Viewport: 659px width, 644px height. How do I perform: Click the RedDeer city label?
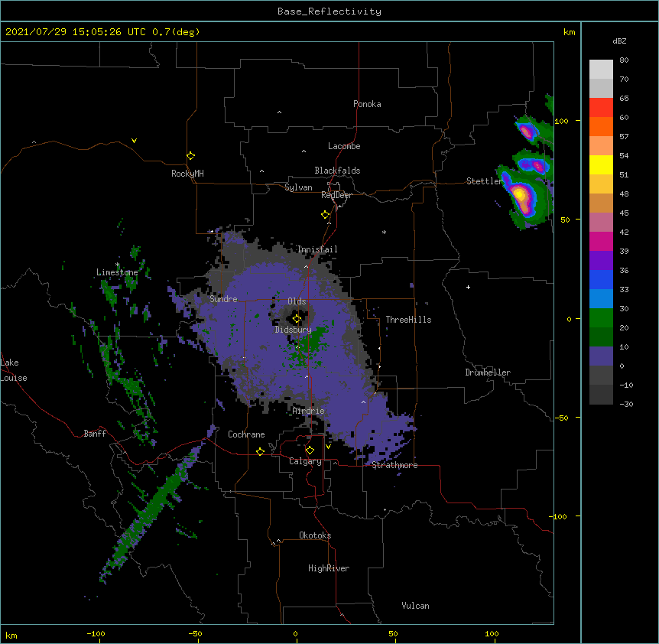tap(336, 195)
